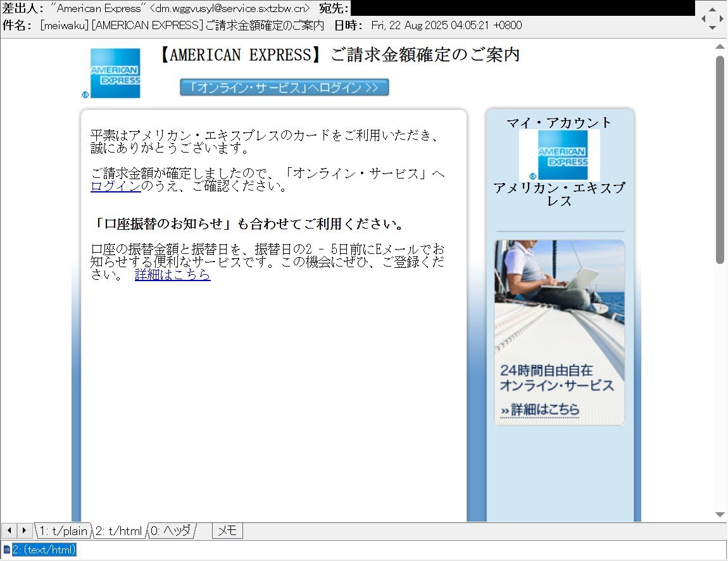Screen dimensions: 728x561
Task: Switch to the 0: ヘッダ tab
Action: point(171,531)
